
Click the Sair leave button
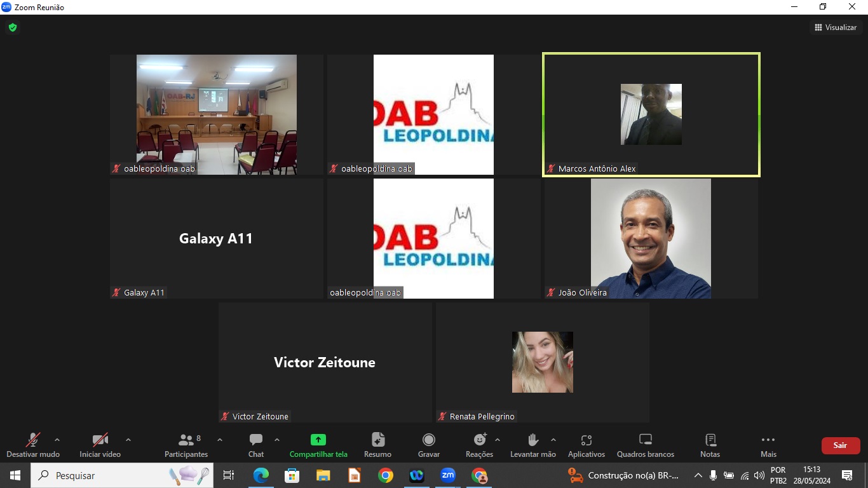[841, 445]
